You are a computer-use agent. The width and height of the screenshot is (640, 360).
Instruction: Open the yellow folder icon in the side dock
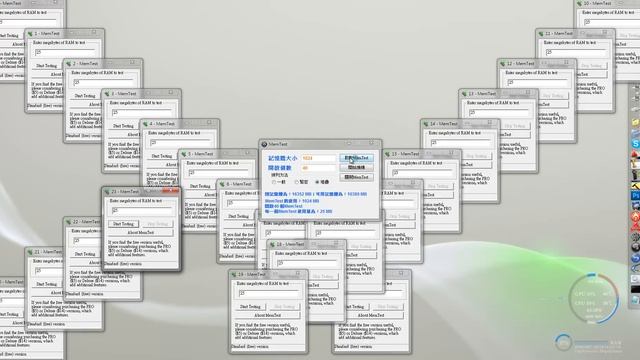tap(636, 122)
